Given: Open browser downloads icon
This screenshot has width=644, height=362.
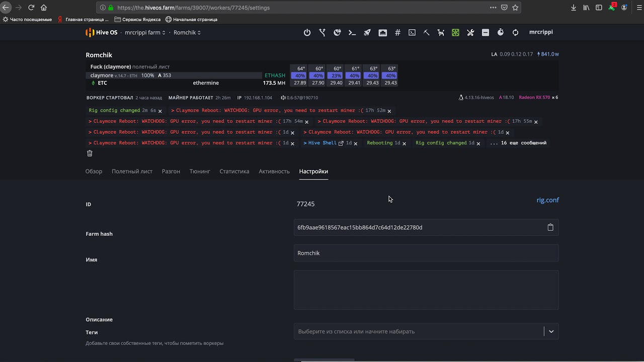Looking at the screenshot, I should tap(574, 8).
